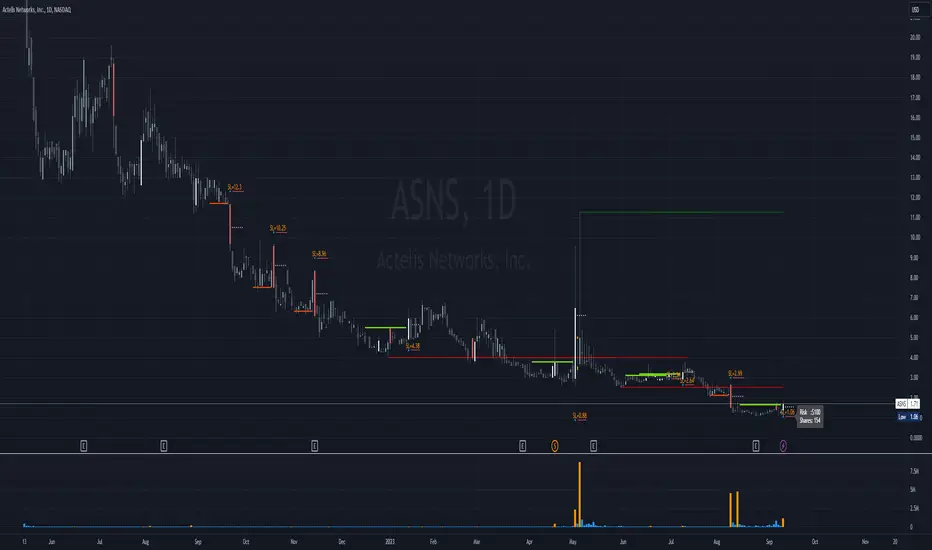Open the earnings marker in late March 2023
The image size is (932, 550).
click(522, 445)
